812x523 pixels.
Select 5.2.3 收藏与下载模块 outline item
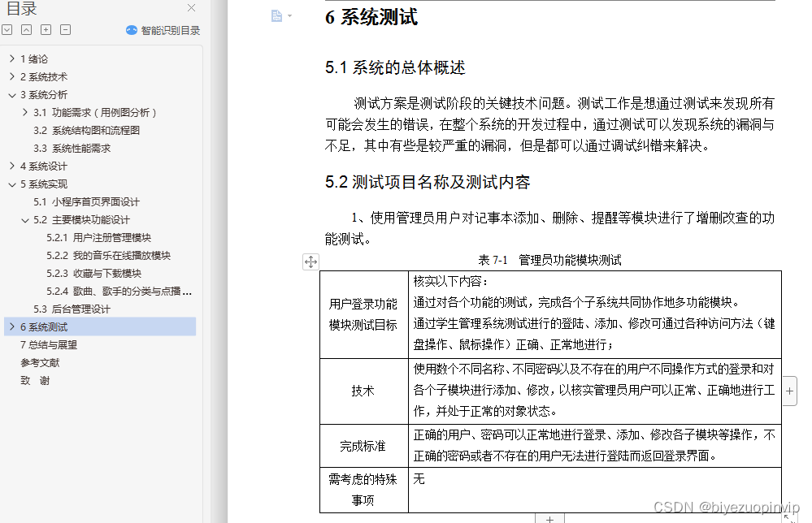click(93, 273)
